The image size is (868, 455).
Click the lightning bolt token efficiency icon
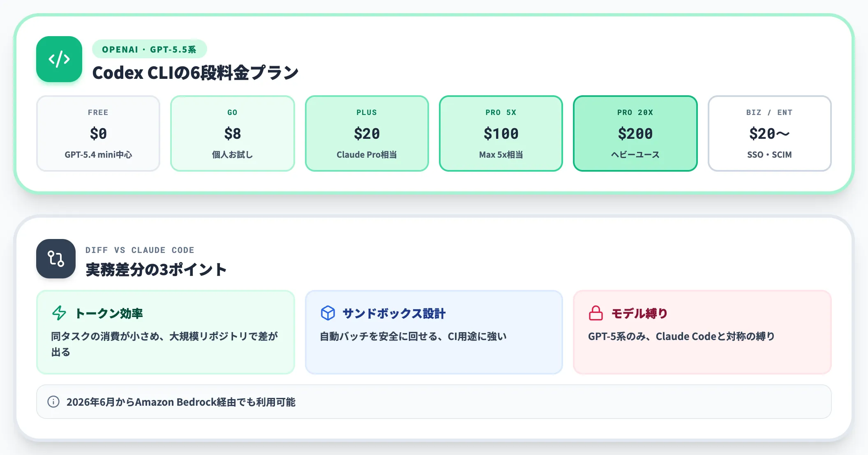pos(59,313)
